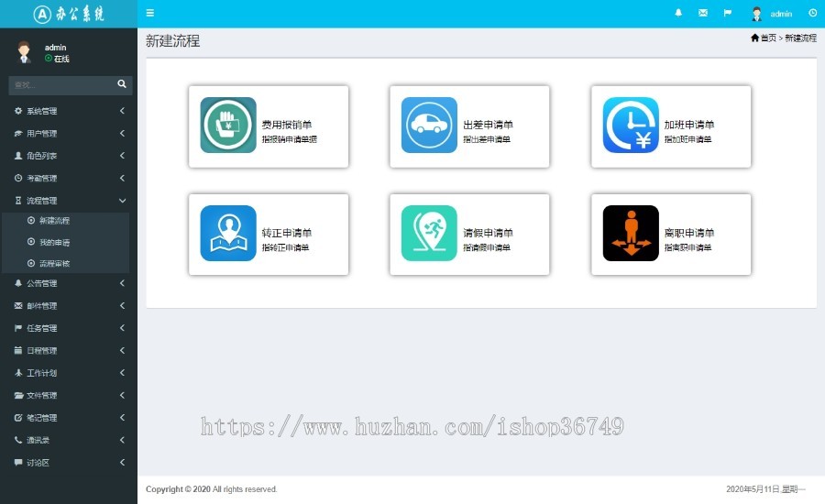Click the hamburger menu toggle in header
This screenshot has width=825, height=504.
[x=150, y=13]
